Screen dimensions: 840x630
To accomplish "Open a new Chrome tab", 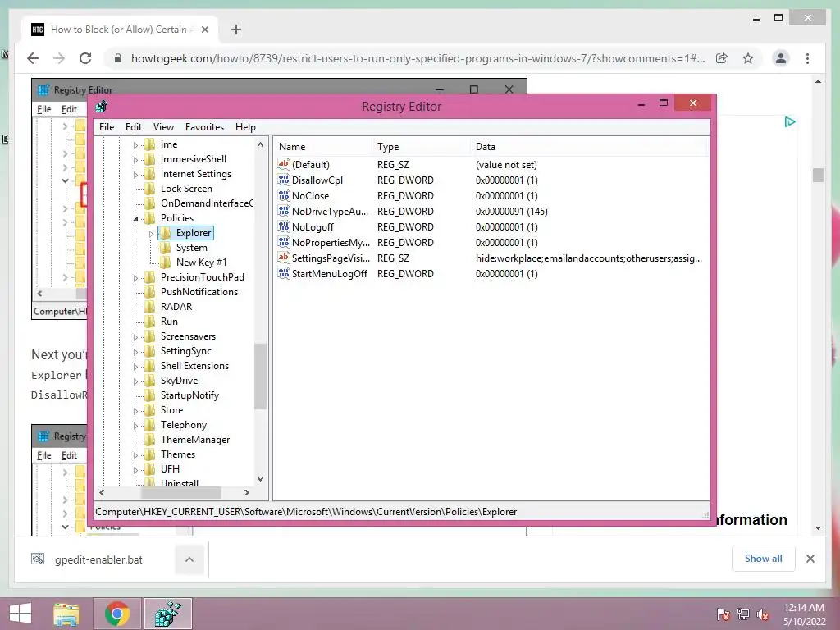I will [x=235, y=30].
